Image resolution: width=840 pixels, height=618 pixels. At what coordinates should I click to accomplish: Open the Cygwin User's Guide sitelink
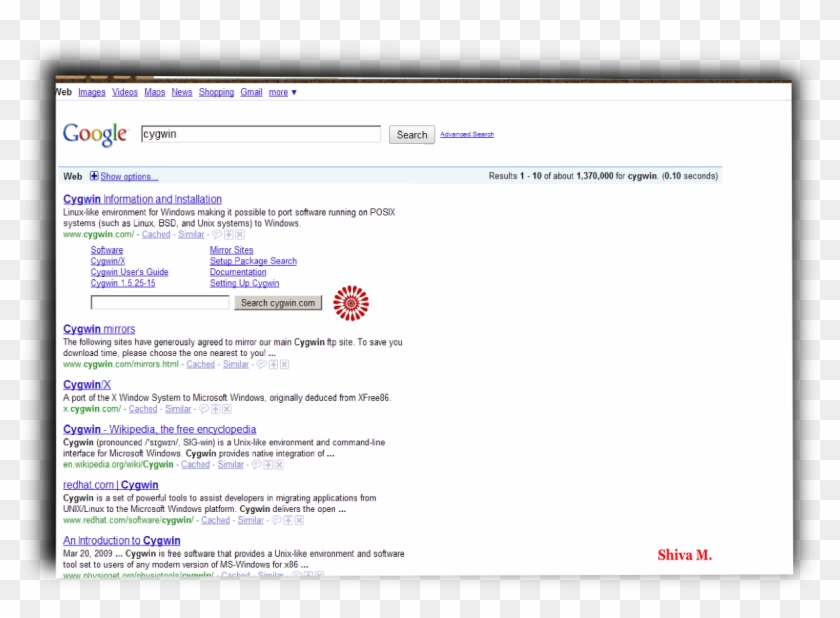pos(129,272)
